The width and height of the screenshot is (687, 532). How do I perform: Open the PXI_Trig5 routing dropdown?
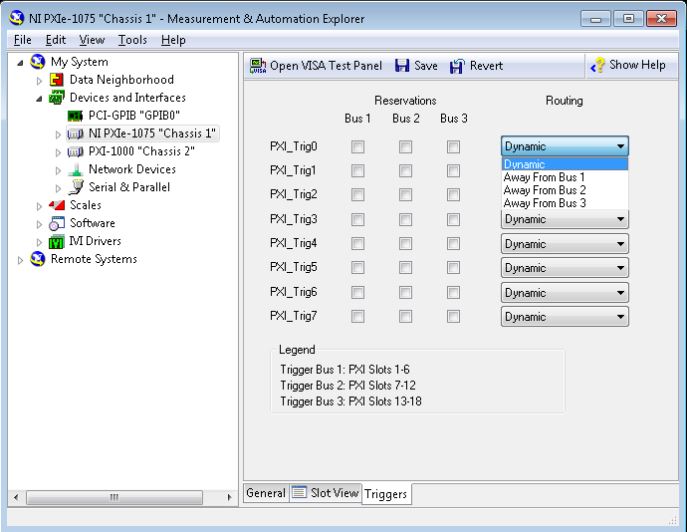[x=565, y=268]
